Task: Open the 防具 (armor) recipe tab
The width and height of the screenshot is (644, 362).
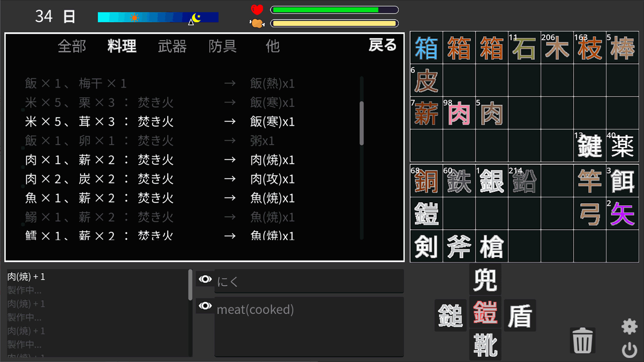Action: (x=222, y=47)
